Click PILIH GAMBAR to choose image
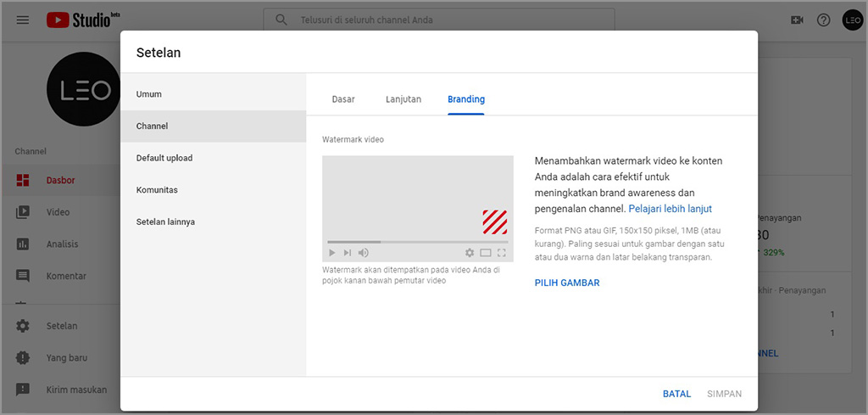Viewport: 868px width, 415px height. point(567,283)
